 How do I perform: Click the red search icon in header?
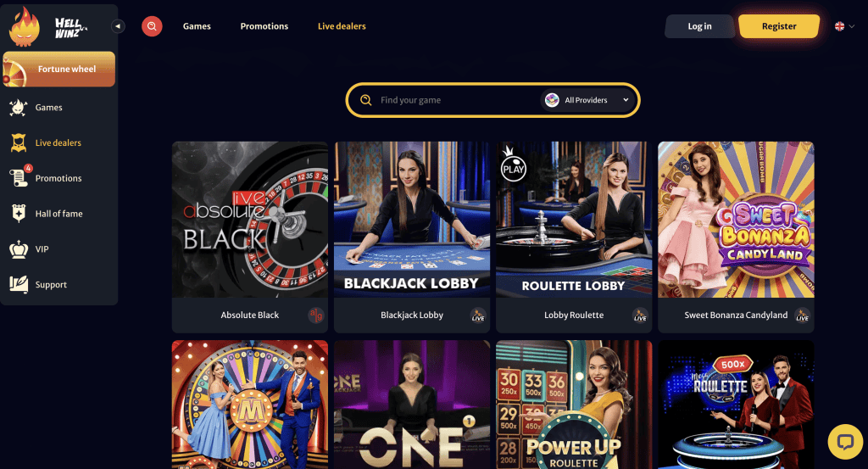point(152,26)
